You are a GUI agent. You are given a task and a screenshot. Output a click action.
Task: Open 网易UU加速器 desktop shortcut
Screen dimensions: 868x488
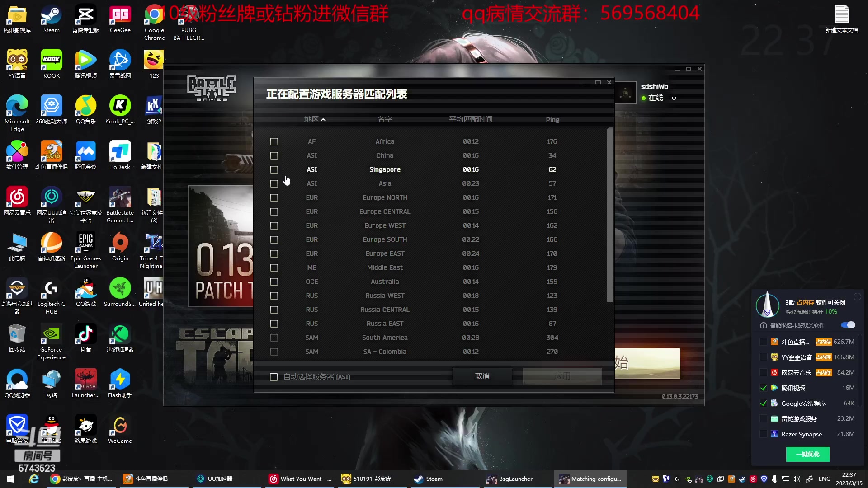51,205
